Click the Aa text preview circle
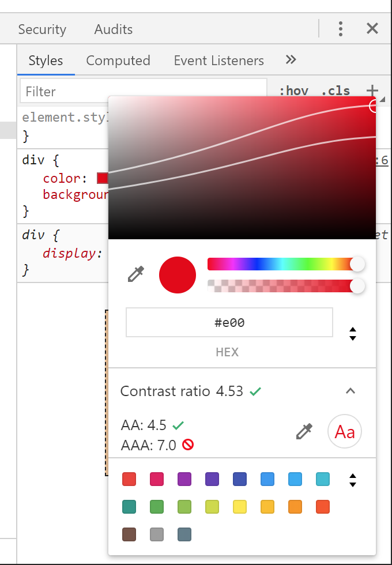392x565 pixels. 345,432
